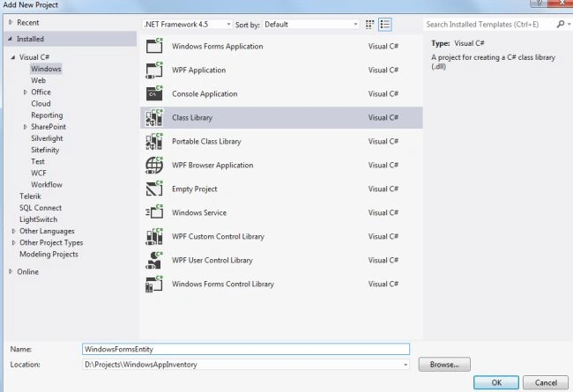Select the Windows category in tree
Viewport: 573px width, 392px height.
[46, 69]
